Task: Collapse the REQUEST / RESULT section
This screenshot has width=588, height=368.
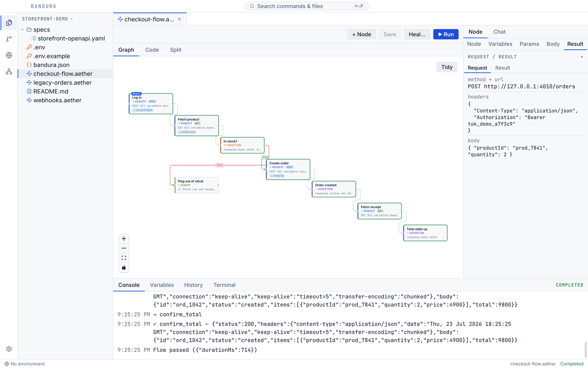Action: click(x=582, y=57)
